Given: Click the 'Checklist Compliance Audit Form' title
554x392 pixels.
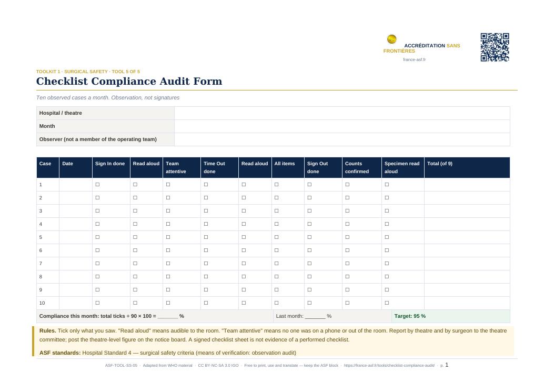Looking at the screenshot, I should 129,82.
